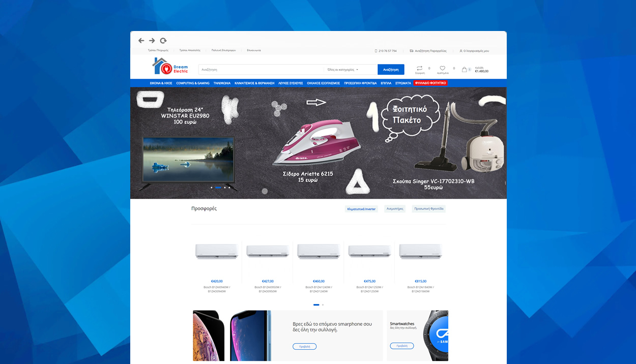This screenshot has width=636, height=364.
Task: Click the €815,00 price
Action: tap(420, 281)
